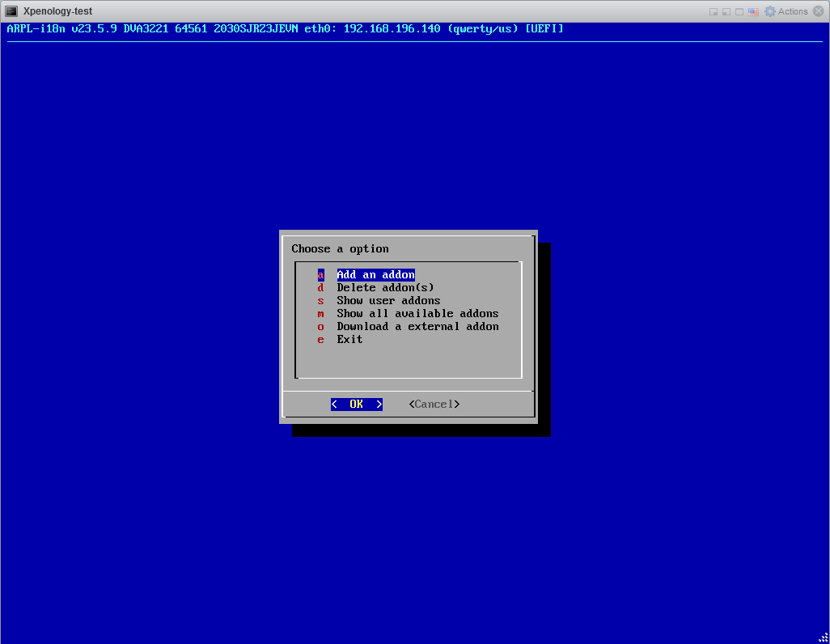Click the 'Xpenology-test' window title

tap(57, 11)
